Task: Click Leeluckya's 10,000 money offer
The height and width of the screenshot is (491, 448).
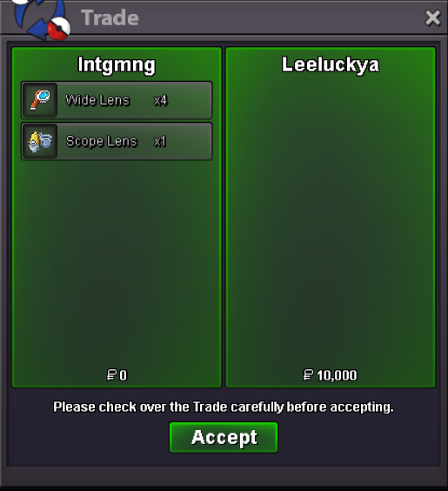Action: pyautogui.click(x=337, y=375)
